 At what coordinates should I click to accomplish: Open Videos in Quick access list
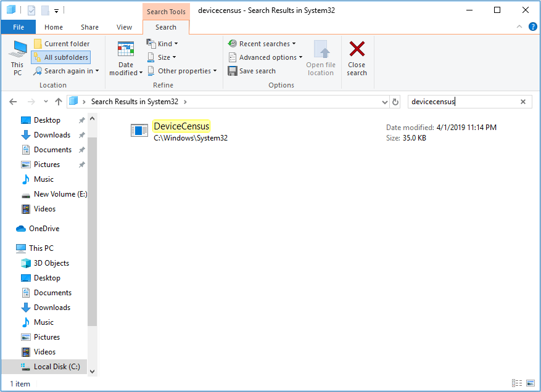click(44, 210)
